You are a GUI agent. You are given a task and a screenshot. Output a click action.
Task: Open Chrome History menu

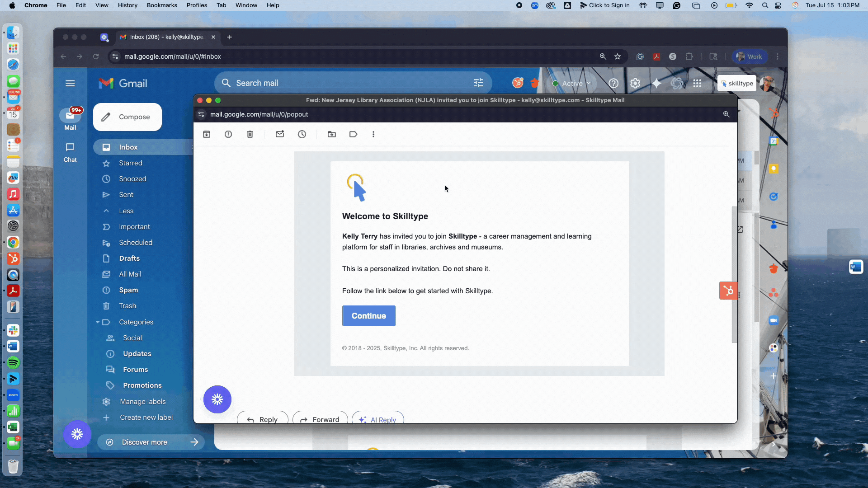click(127, 5)
